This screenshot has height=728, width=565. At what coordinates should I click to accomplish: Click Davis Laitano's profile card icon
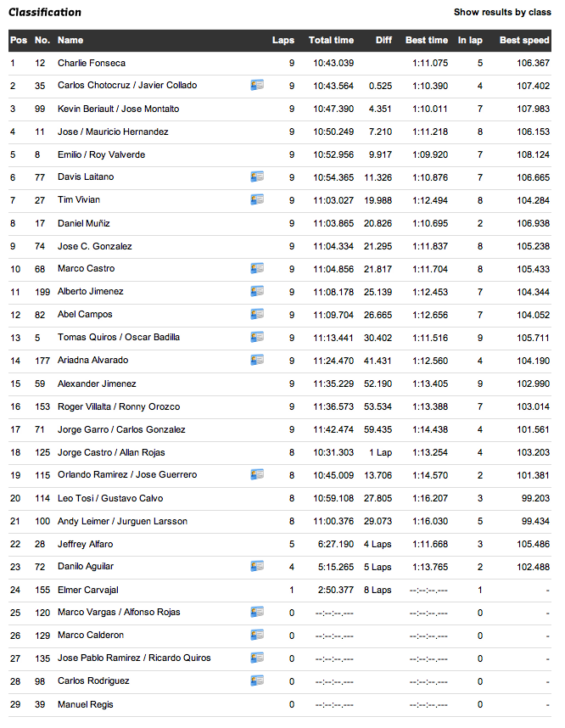pyautogui.click(x=257, y=176)
